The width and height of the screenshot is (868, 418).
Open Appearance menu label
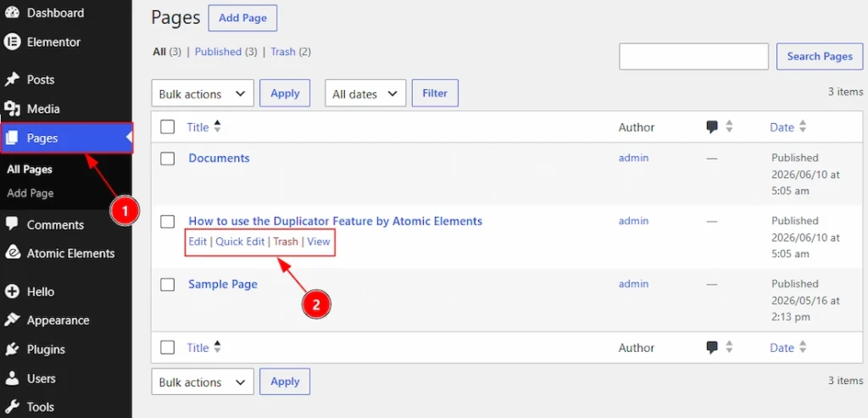coord(58,320)
